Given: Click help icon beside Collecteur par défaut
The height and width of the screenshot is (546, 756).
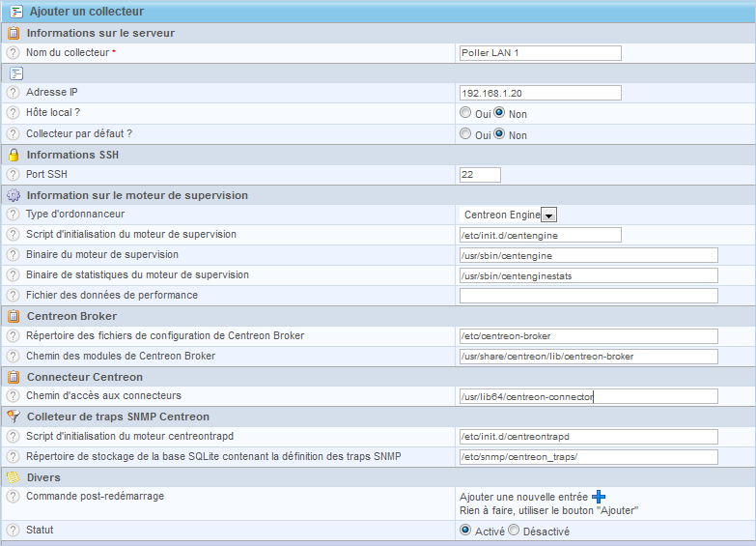Looking at the screenshot, I should pos(13,133).
